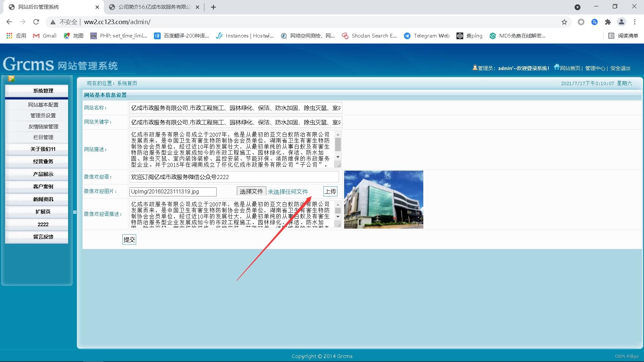The height and width of the screenshot is (362, 644).
Task: Click the 网站描述 scrollbar down arrow
Action: [x=338, y=157]
